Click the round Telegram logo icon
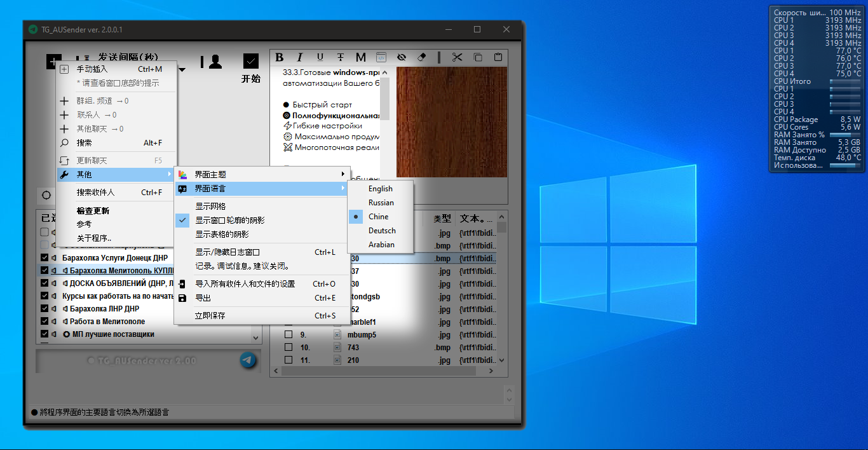The height and width of the screenshot is (450, 868). click(x=248, y=360)
